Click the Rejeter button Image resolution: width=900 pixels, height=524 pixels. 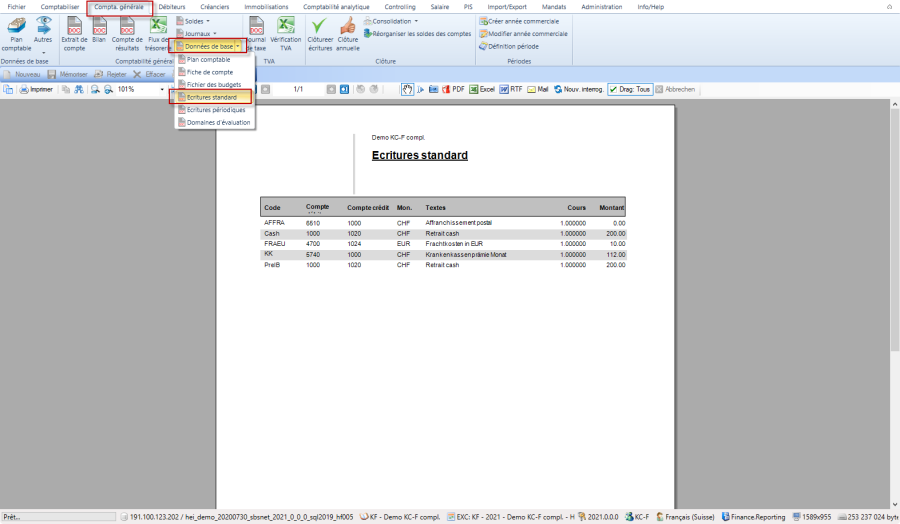(x=110, y=75)
